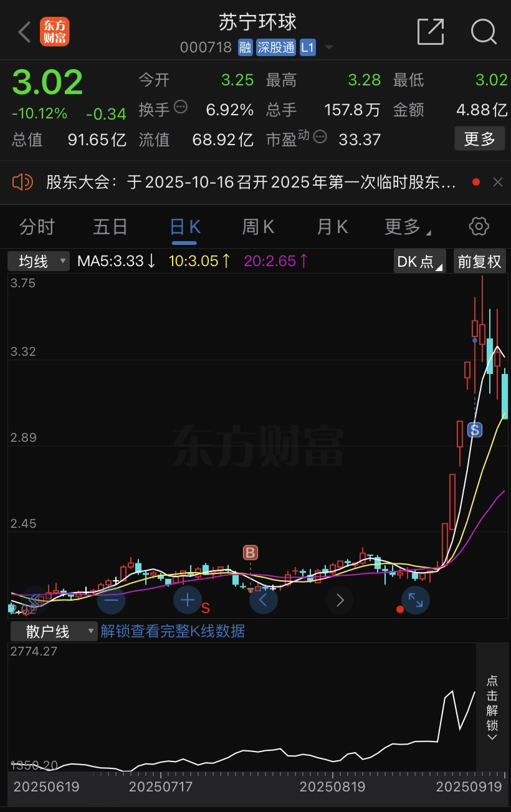
Task: Tap the date label 20250919
Action: (x=469, y=786)
